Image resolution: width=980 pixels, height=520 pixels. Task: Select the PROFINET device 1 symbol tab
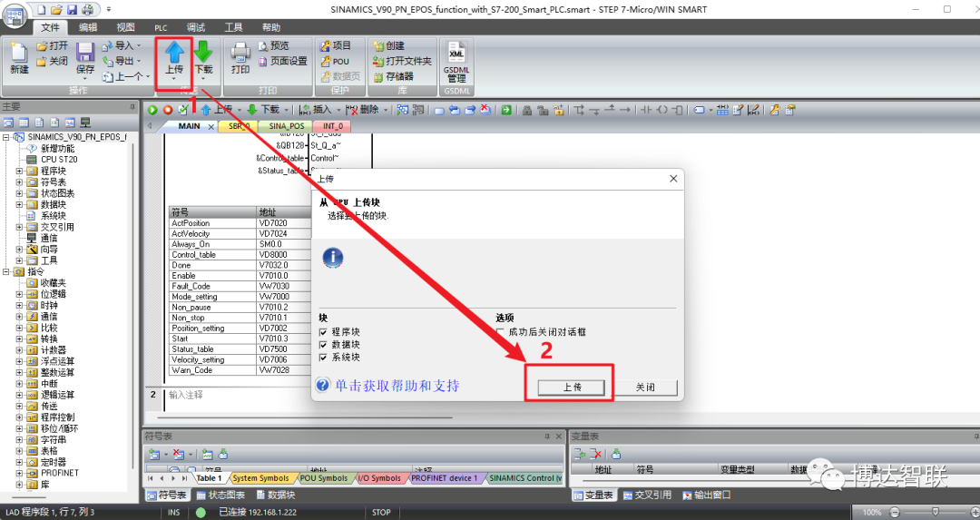tap(444, 478)
